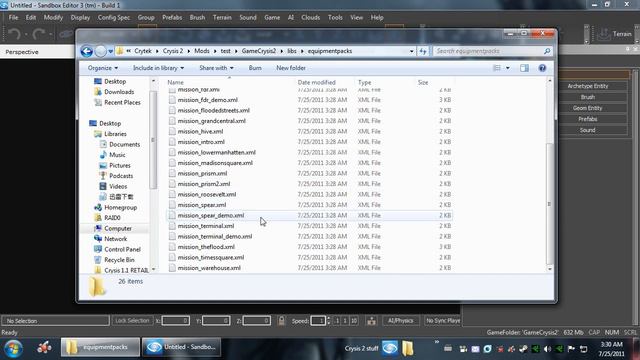This screenshot has height=360, width=640.
Task: Click the navigation pane scrollbar
Action: 153,140
